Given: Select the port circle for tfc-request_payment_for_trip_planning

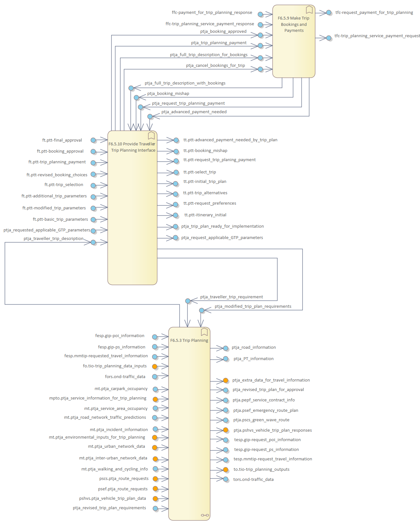Looking at the screenshot, I should click(x=329, y=13).
